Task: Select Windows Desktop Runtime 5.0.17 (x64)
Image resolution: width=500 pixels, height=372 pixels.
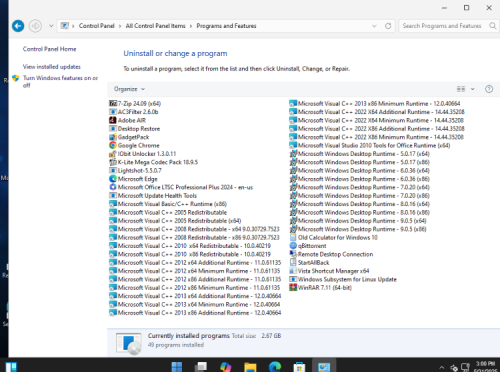Action: pos(359,154)
